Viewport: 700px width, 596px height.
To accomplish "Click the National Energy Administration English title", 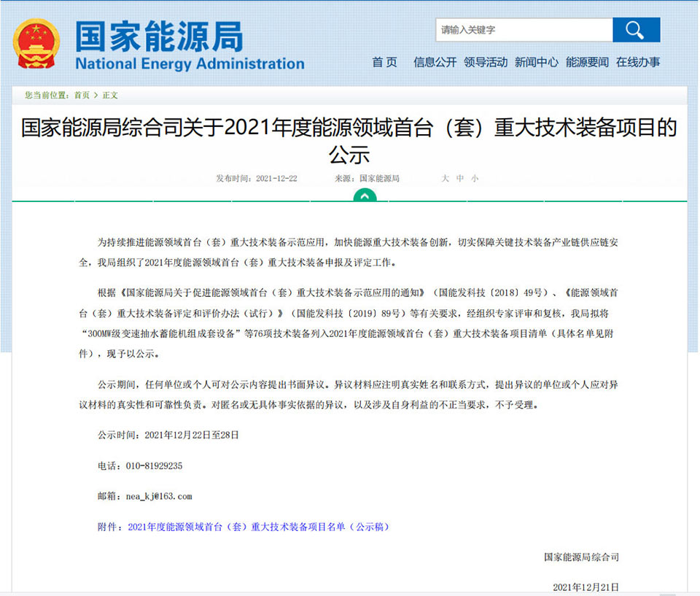I will coord(190,63).
